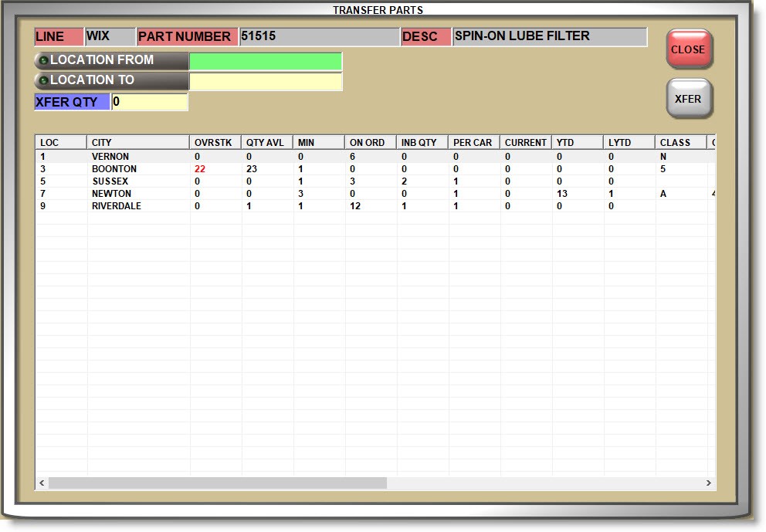Select the XFER QTY entry field

(150, 102)
